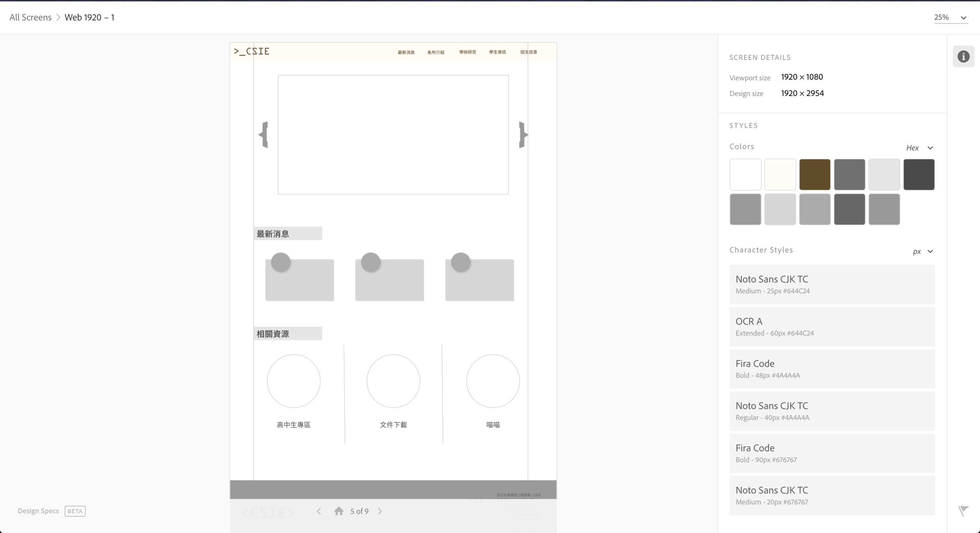Go to next screen arrow

click(x=380, y=511)
